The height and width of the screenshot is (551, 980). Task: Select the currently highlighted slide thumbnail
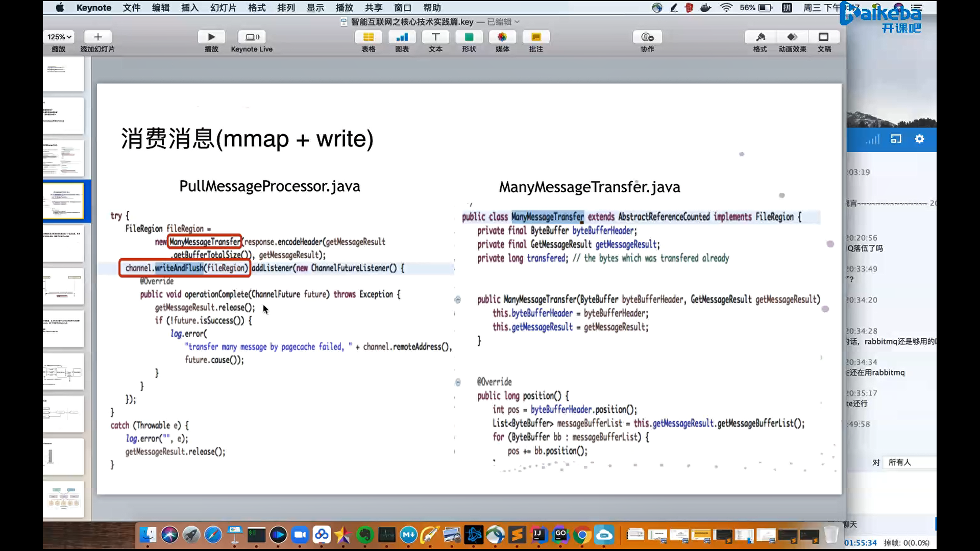pos(63,201)
